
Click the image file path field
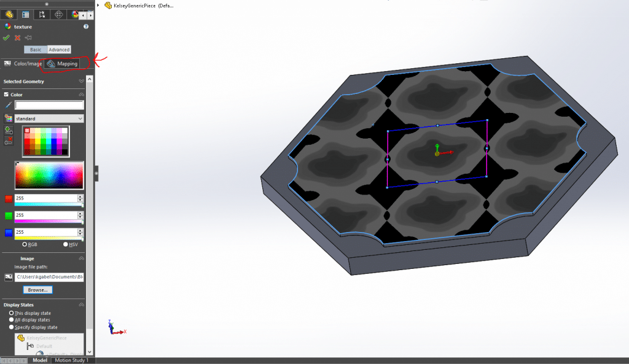(49, 277)
